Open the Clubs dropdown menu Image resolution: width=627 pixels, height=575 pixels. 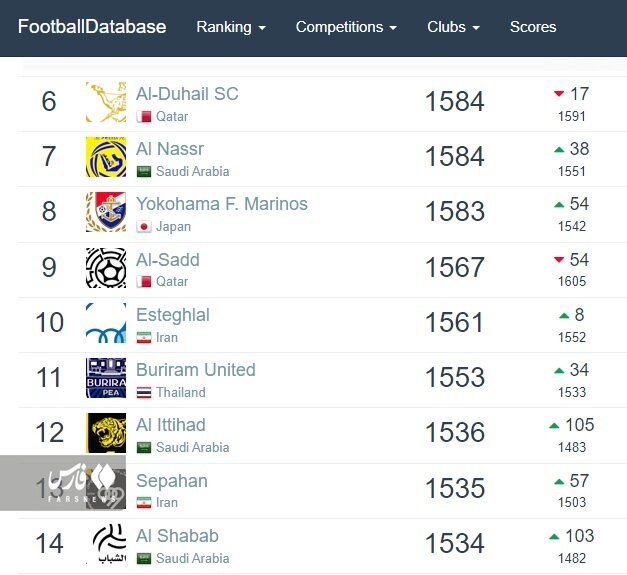point(453,27)
